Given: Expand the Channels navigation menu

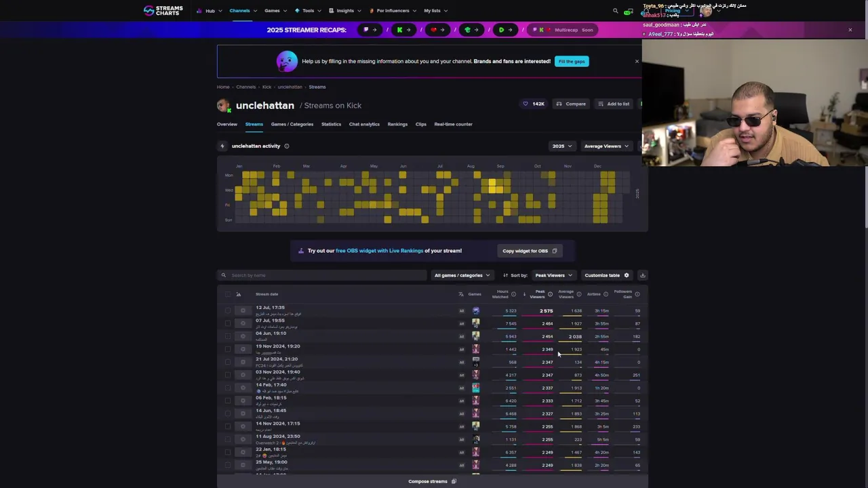Looking at the screenshot, I should tap(242, 11).
